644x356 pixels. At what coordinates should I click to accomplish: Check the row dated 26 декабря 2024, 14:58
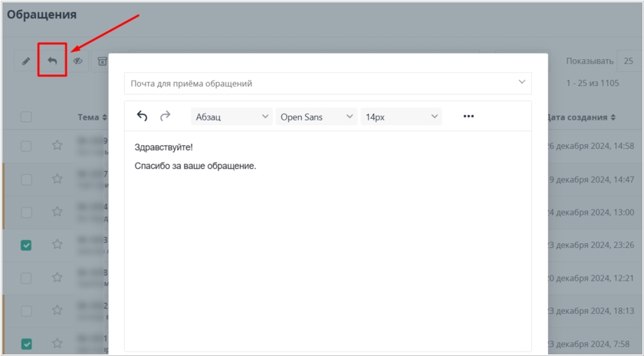tap(26, 146)
